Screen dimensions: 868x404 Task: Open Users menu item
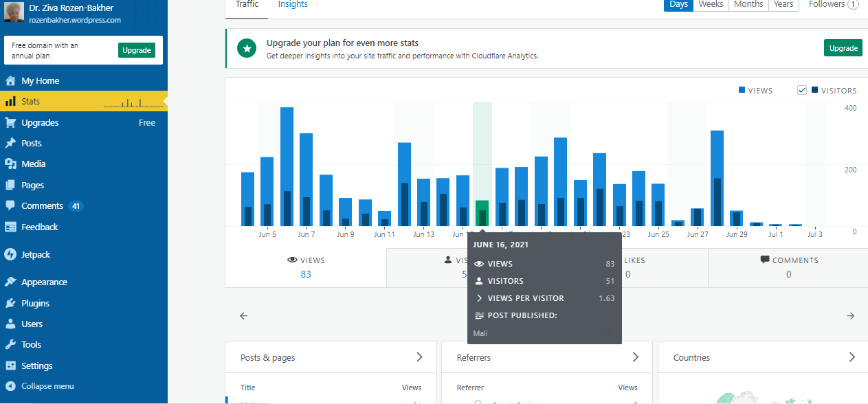pyautogui.click(x=84, y=324)
